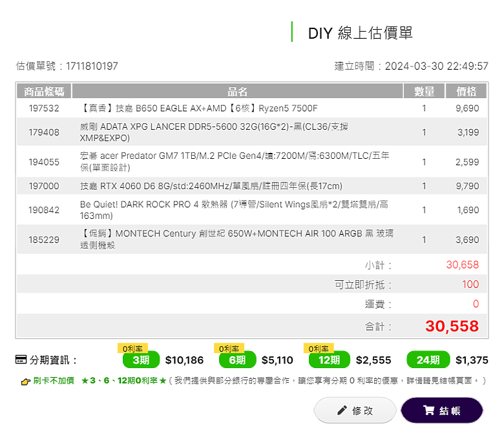Click the shipping fee value 0
The image size is (504, 439).
point(476,304)
